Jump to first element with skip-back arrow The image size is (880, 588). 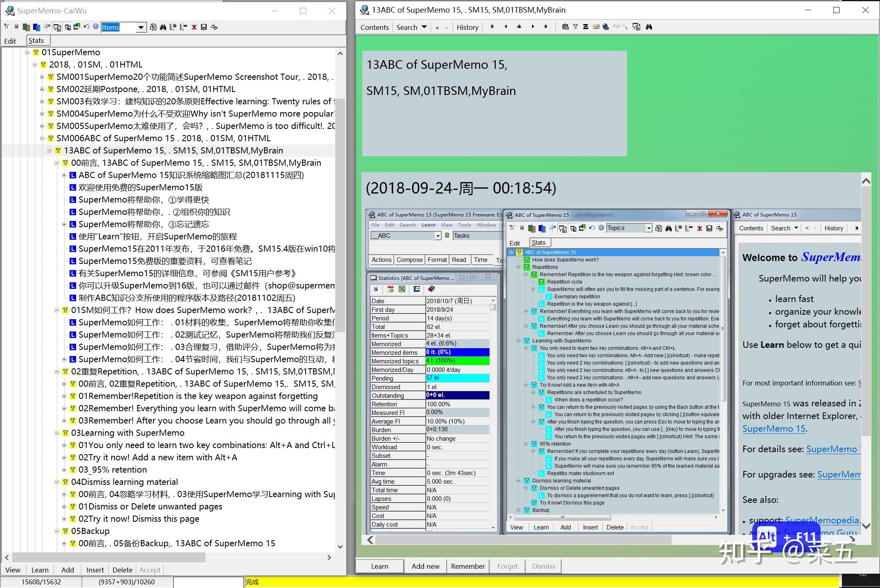[x=492, y=27]
